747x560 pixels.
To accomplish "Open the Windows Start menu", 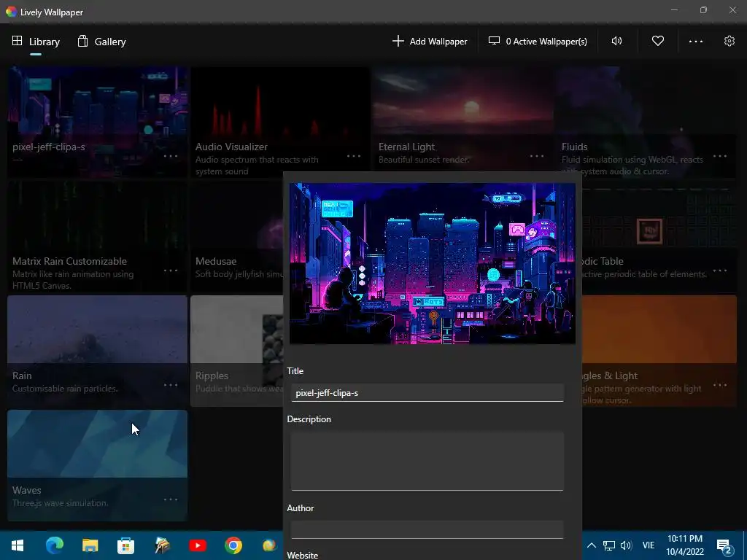I will (18, 545).
